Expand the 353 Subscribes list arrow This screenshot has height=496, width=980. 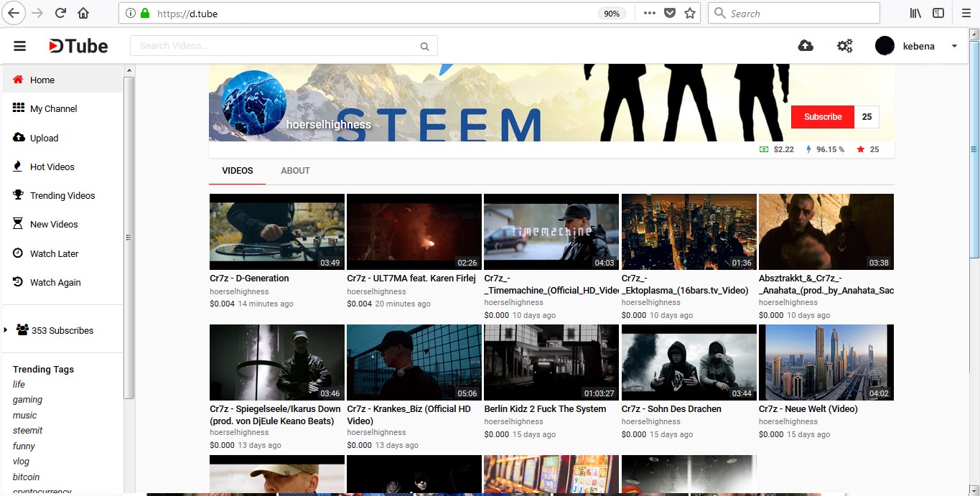pos(6,330)
